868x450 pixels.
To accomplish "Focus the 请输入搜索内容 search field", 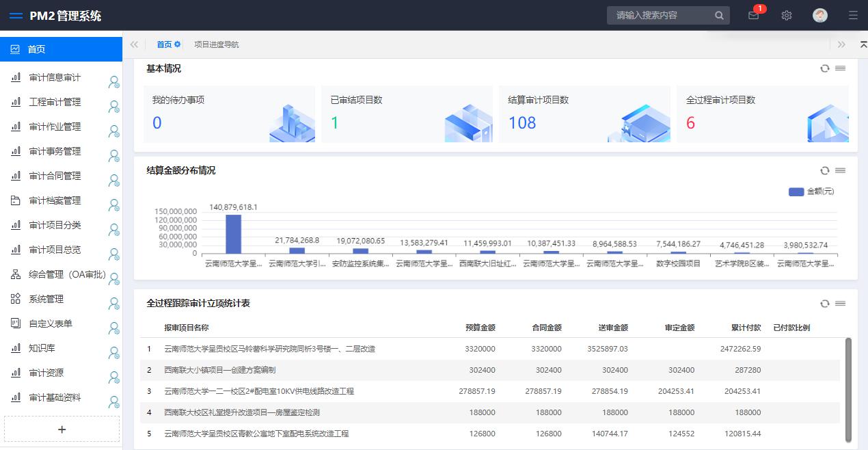I will pyautogui.click(x=660, y=16).
